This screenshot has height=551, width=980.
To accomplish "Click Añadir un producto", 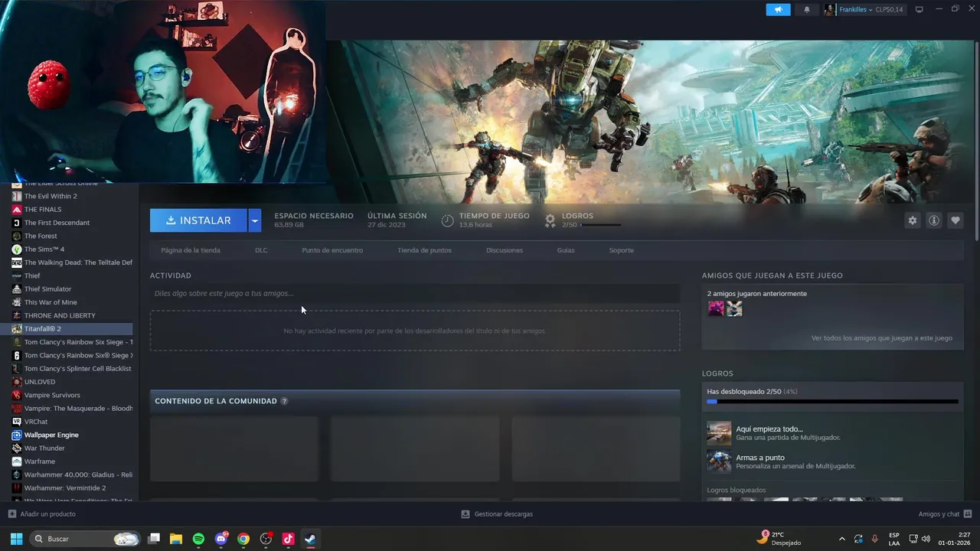I will pos(42,514).
